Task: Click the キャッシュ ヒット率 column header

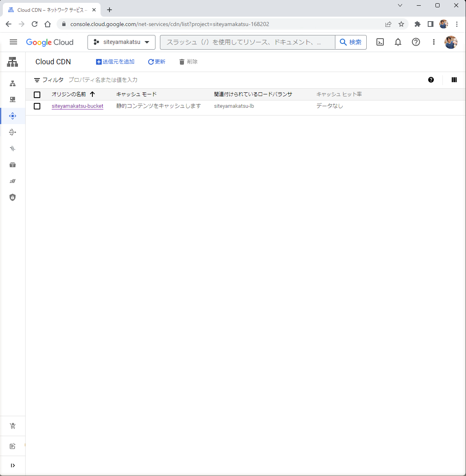Action: [339, 94]
